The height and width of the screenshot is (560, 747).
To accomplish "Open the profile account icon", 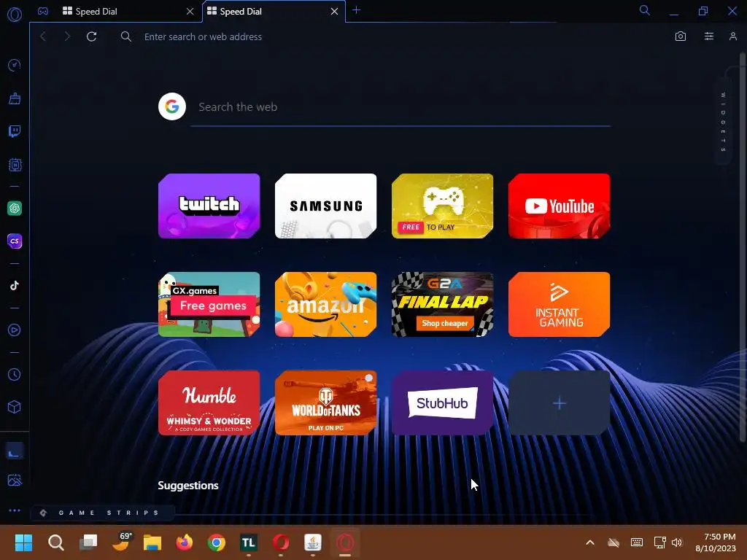I will [733, 36].
